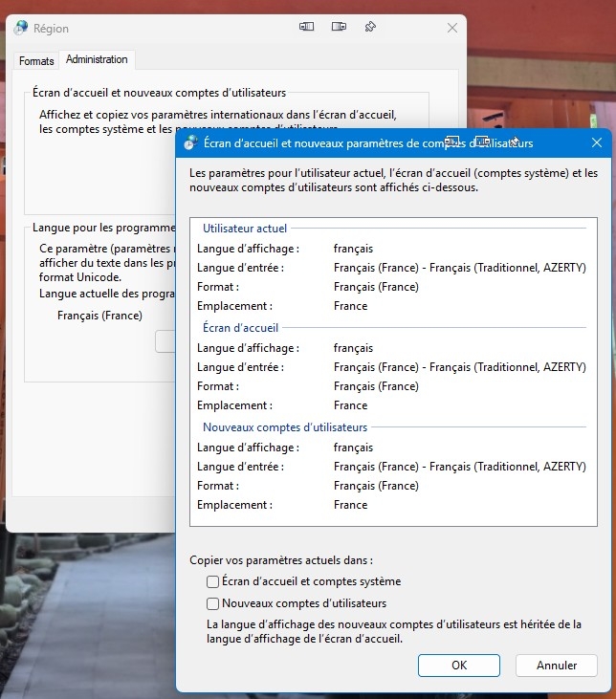Click Format value Français (France) under Utilisateur actuel
The height and width of the screenshot is (699, 616).
376,287
